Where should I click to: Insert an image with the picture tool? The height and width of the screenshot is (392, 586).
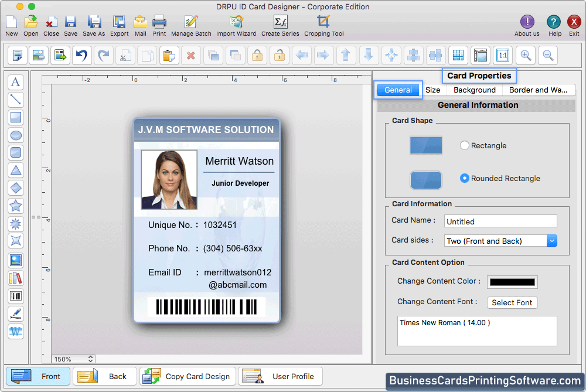tap(16, 261)
